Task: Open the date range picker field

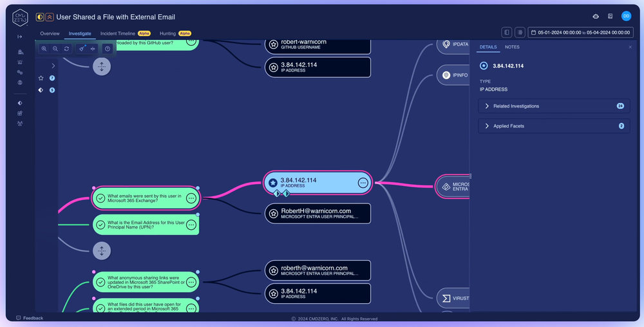Action: pos(580,32)
